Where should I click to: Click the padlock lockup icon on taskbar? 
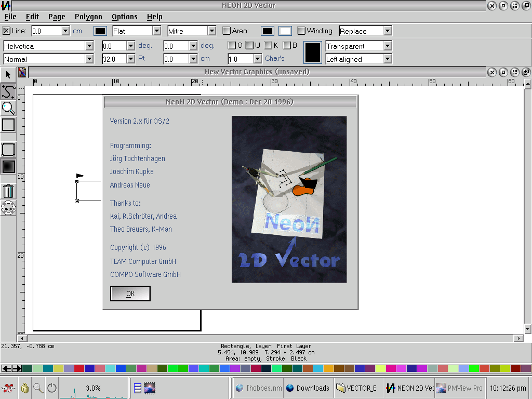coord(24,388)
